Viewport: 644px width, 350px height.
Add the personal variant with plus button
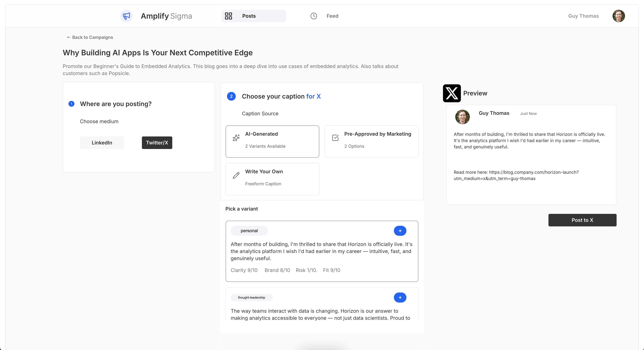point(400,231)
